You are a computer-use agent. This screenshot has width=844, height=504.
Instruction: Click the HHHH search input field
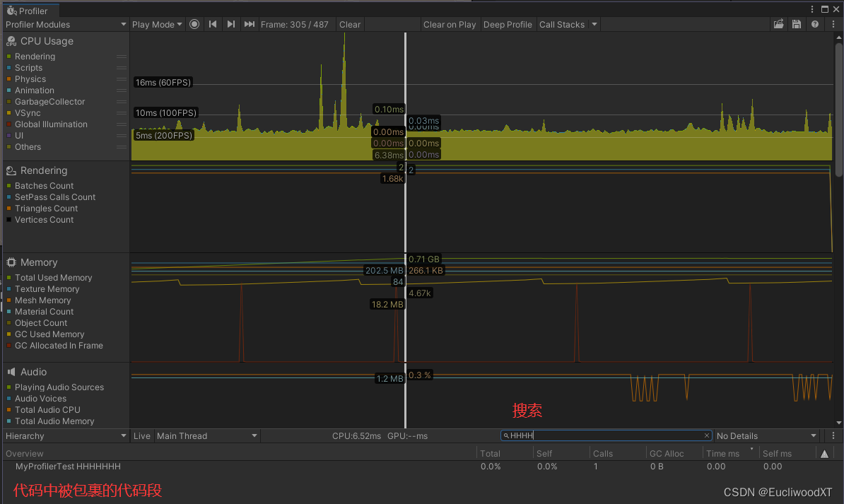click(606, 435)
